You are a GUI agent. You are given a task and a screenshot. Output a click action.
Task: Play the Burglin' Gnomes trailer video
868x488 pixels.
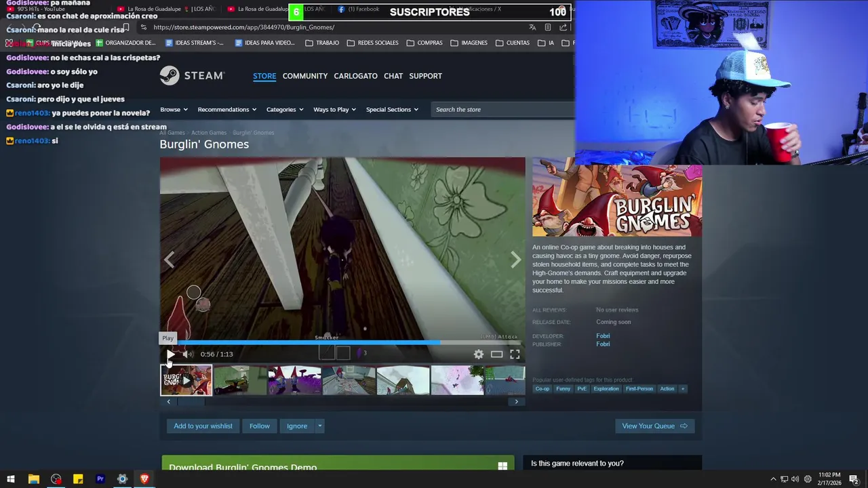(170, 354)
